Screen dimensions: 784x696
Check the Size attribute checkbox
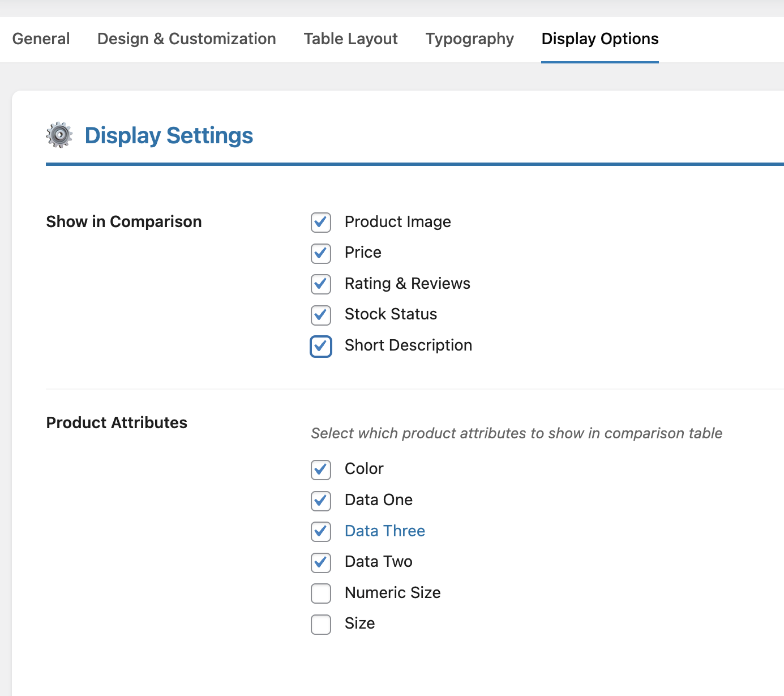coord(321,624)
